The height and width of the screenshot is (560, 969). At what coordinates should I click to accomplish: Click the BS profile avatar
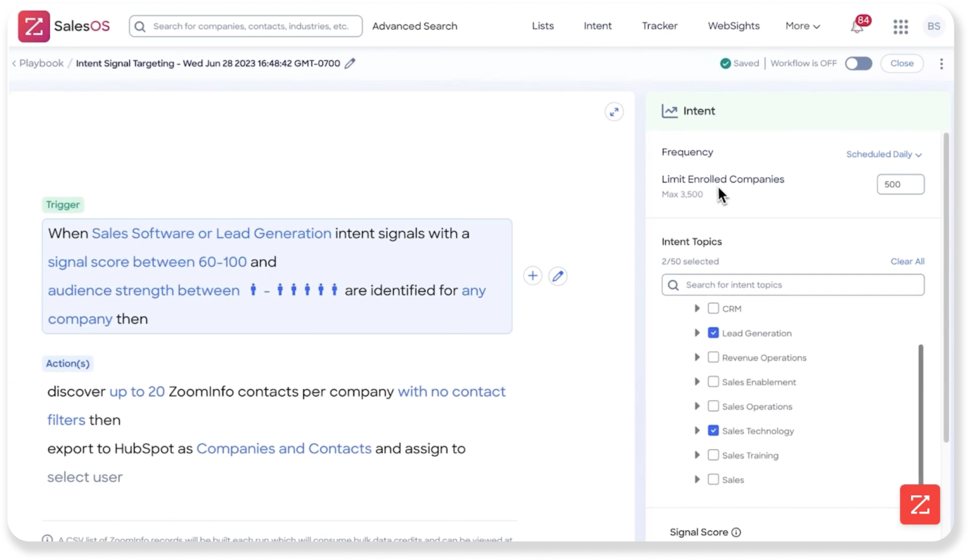pyautogui.click(x=934, y=26)
